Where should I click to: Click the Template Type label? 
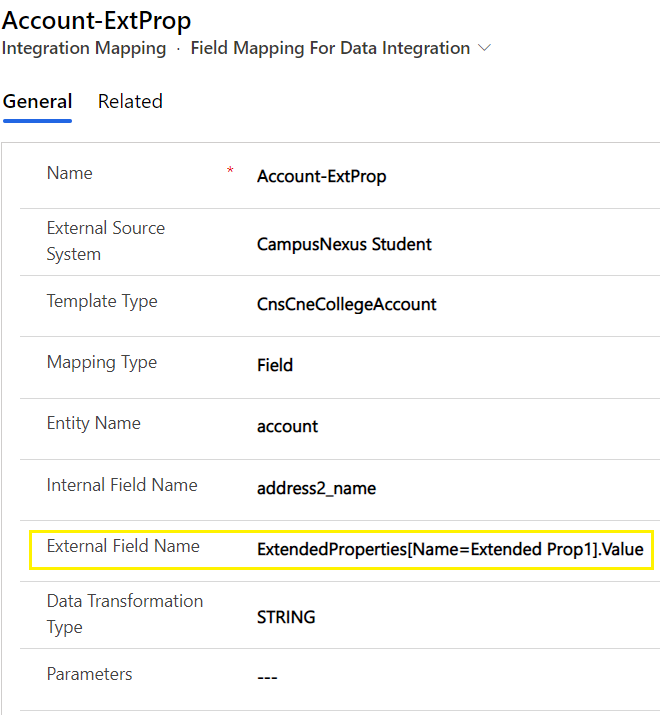point(102,301)
